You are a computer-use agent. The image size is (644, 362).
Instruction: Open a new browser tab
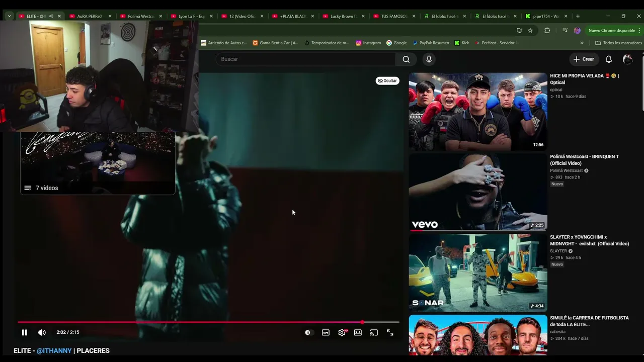click(578, 16)
